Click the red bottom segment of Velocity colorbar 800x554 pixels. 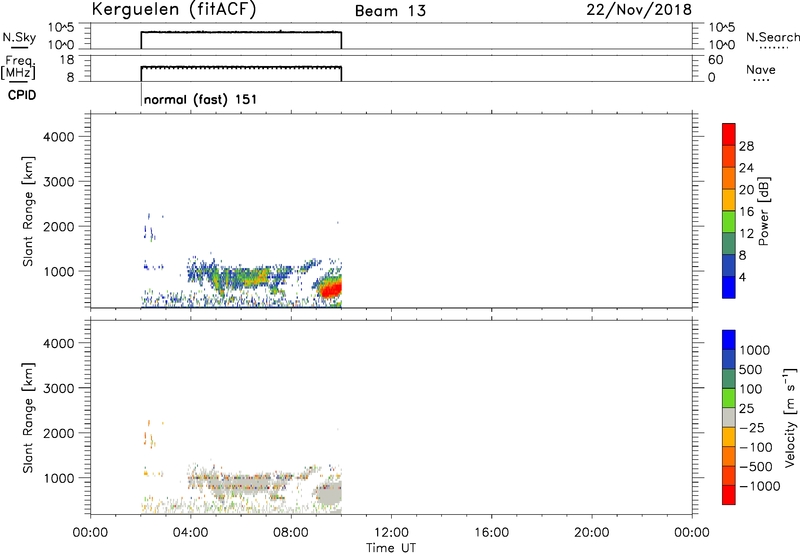pos(729,495)
